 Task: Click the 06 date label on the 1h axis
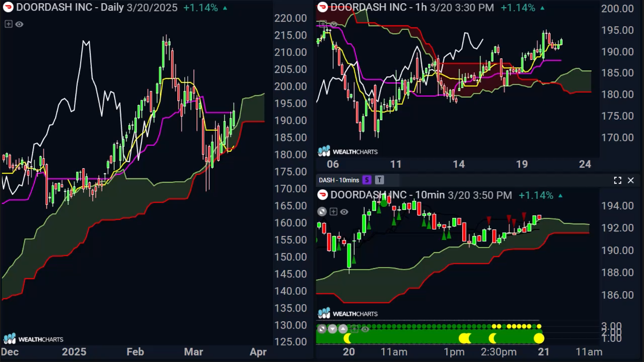pyautogui.click(x=333, y=164)
